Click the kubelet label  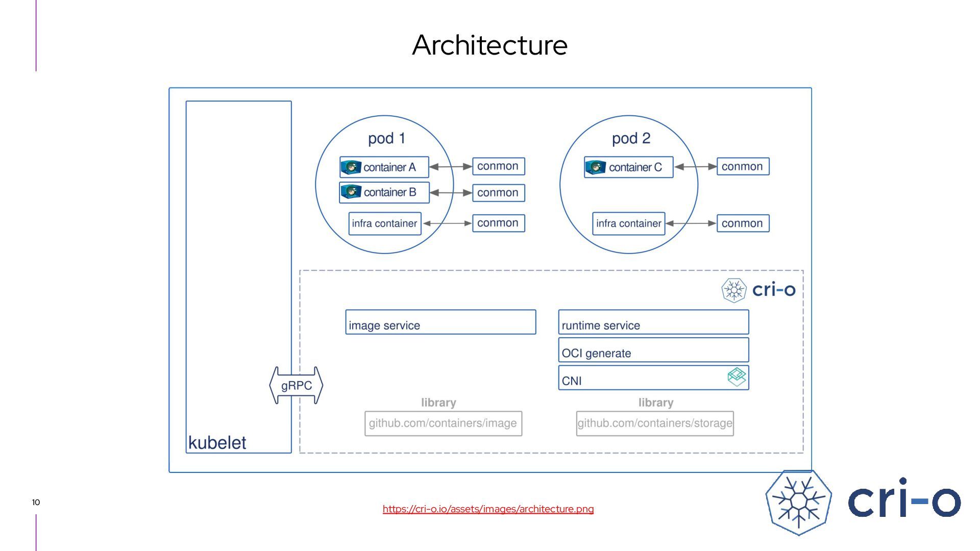(x=217, y=443)
